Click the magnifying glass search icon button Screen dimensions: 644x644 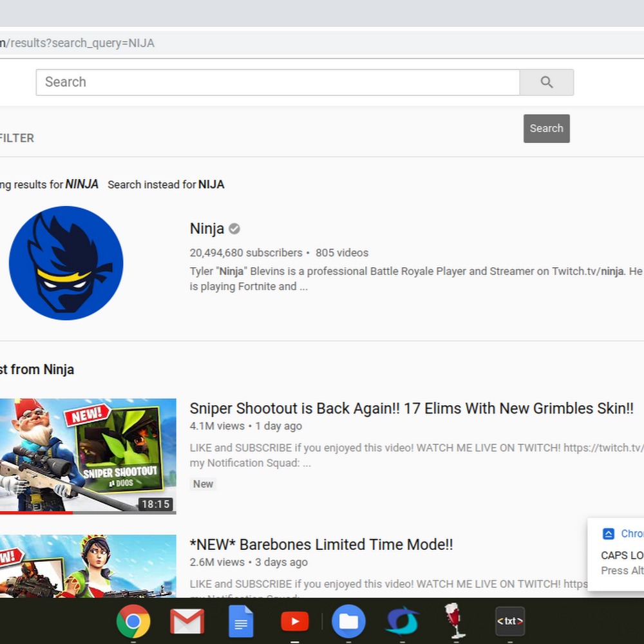[546, 82]
